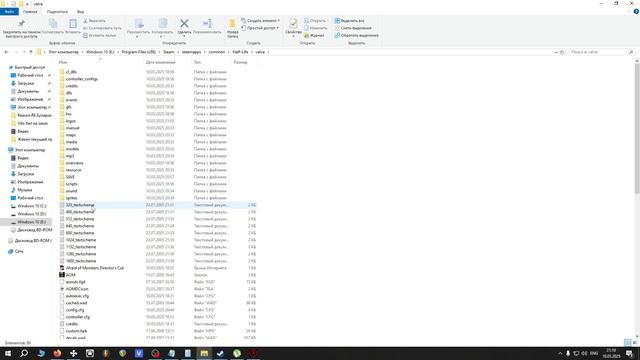640x360 pixels.
Task: Open the Файл tab
Action: [x=9, y=12]
